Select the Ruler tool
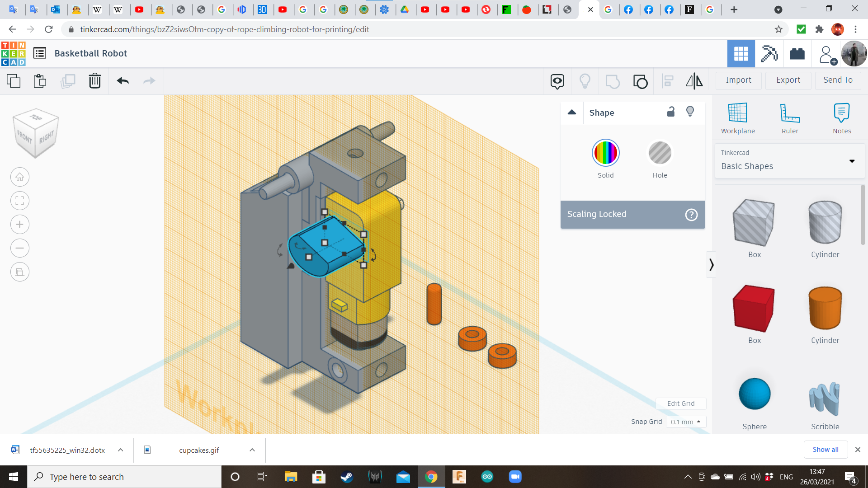This screenshot has height=488, width=868. click(790, 117)
